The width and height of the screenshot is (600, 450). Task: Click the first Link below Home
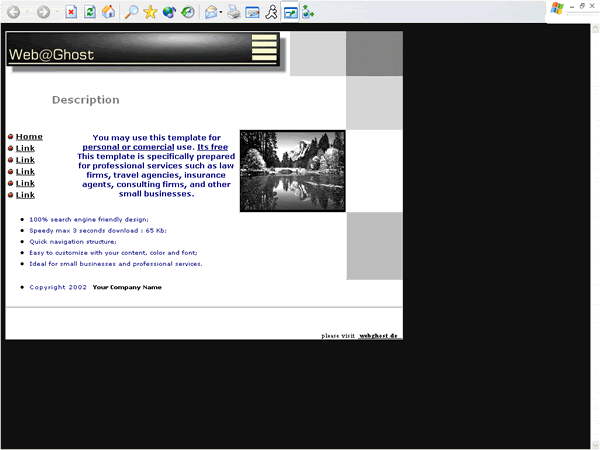[25, 148]
